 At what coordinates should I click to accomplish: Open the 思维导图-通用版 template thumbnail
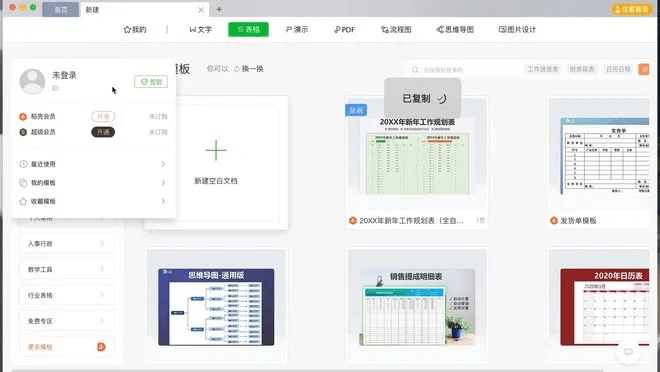click(x=216, y=307)
